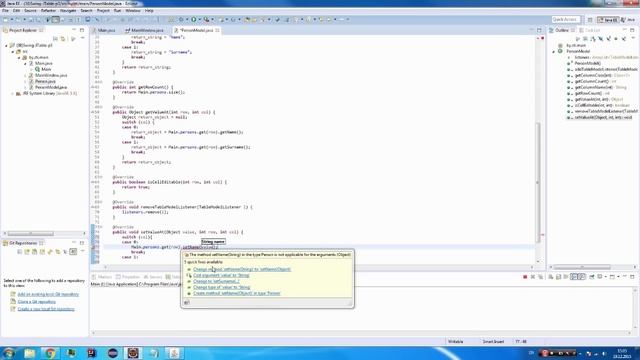Click the red Terminate icon in Console

tap(525, 277)
